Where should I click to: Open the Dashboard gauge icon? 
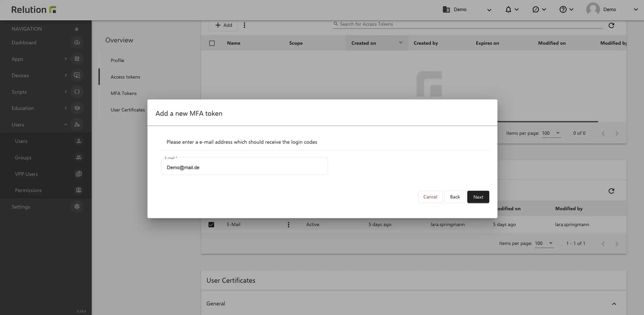(x=77, y=43)
